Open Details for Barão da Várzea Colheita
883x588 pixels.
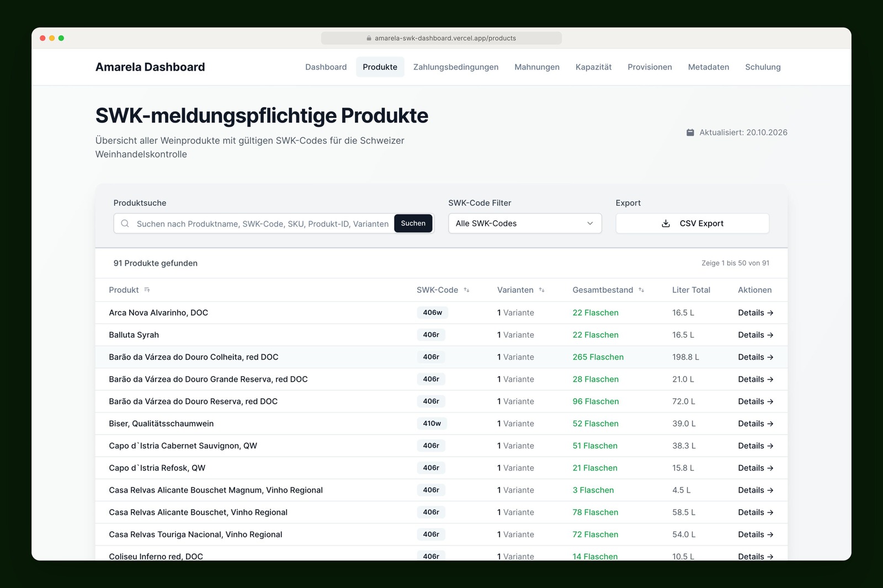[756, 357]
